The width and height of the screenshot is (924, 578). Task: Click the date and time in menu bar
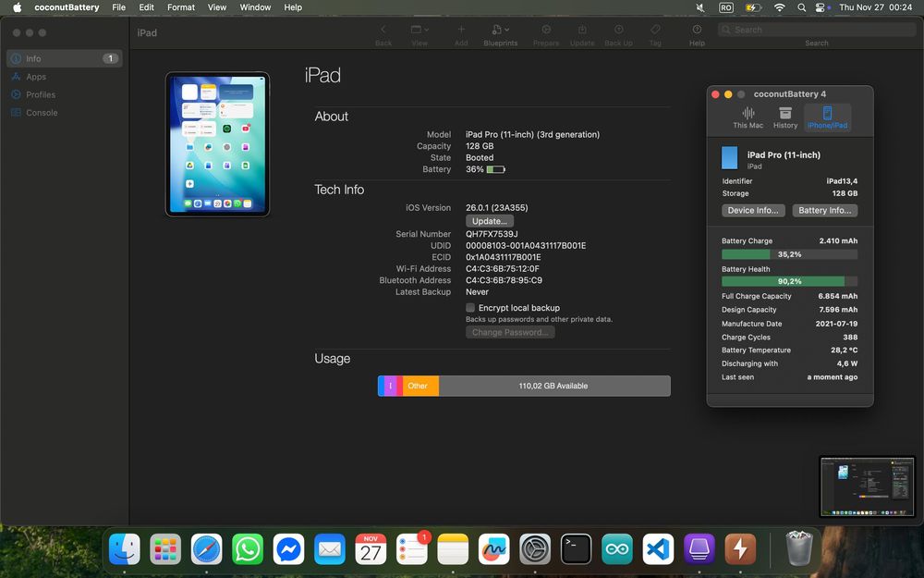click(x=876, y=7)
